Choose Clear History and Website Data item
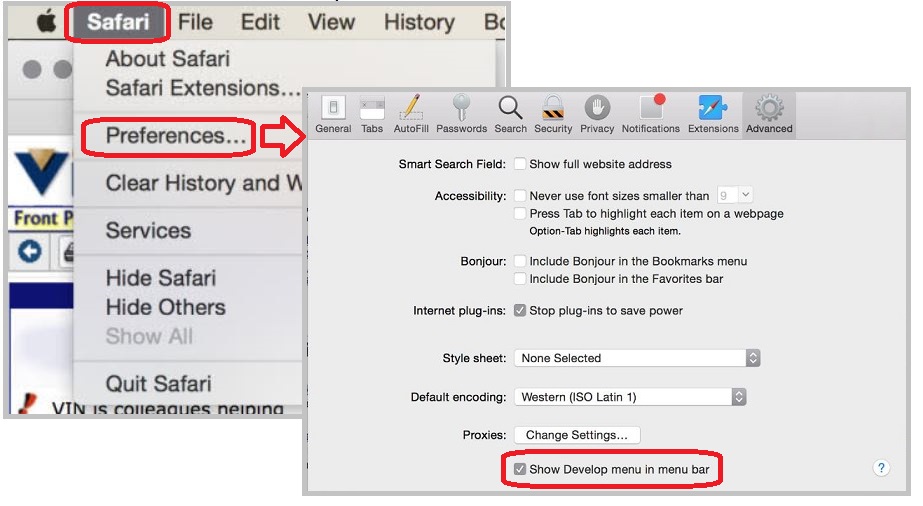 click(204, 183)
